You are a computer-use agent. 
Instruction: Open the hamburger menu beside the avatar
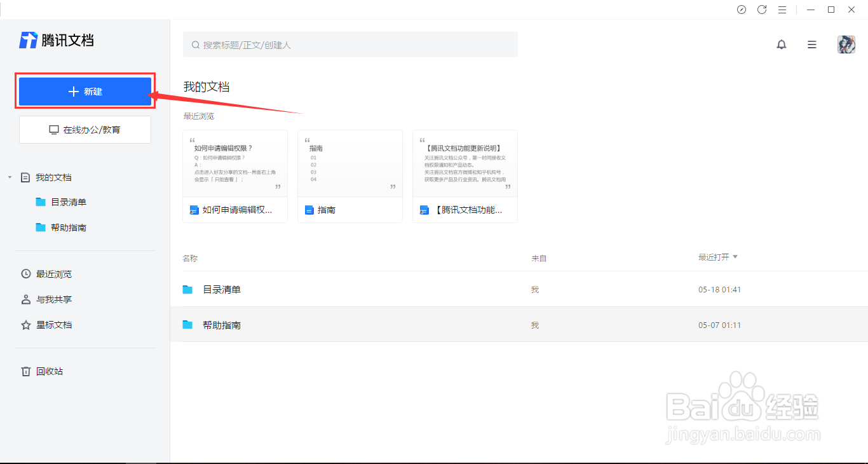tap(812, 44)
